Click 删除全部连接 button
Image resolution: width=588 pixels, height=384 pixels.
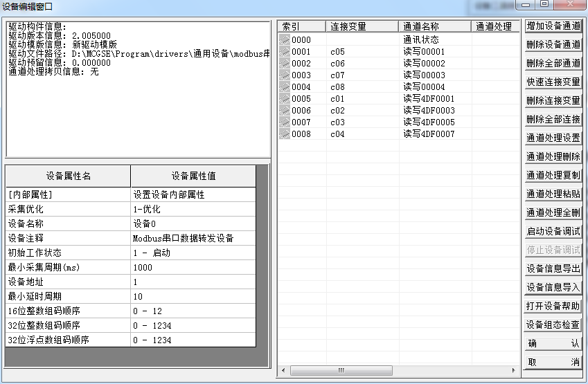click(553, 120)
